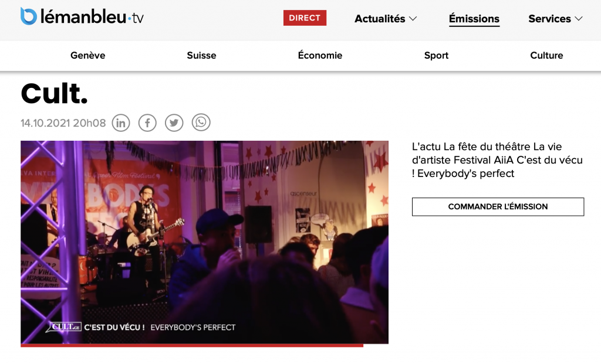
Task: Share the episode on Twitter
Action: [x=174, y=123]
